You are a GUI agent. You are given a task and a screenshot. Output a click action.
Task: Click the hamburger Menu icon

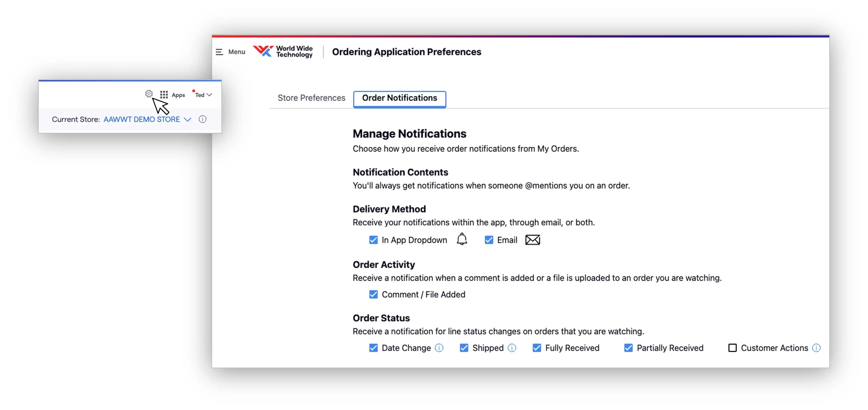click(219, 52)
